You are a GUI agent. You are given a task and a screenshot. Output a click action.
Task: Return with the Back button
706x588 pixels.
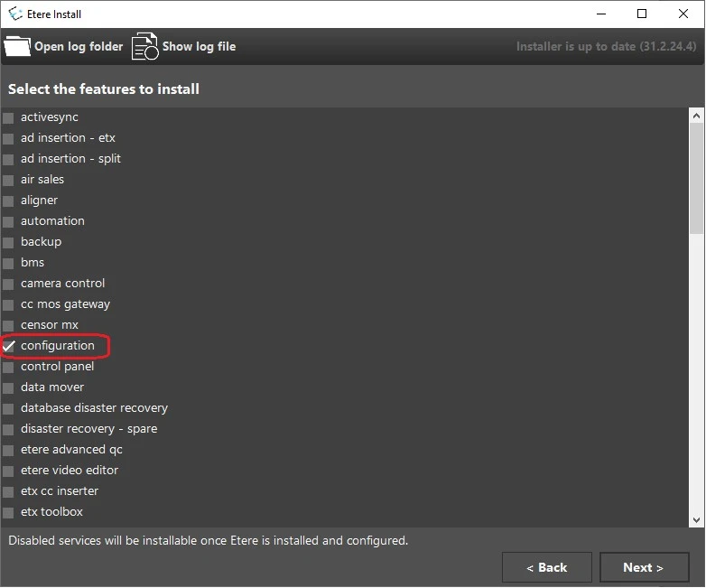546,567
